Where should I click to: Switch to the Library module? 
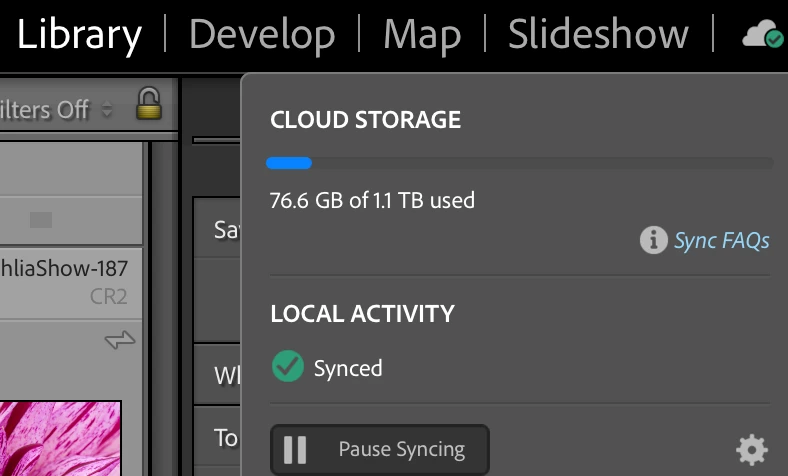click(79, 35)
